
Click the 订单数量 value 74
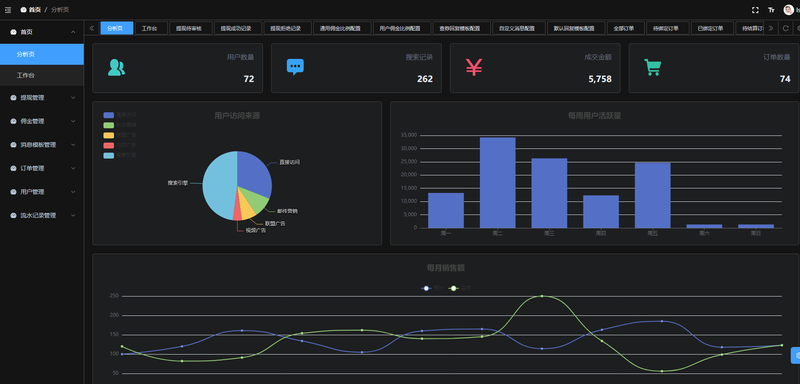(x=785, y=79)
